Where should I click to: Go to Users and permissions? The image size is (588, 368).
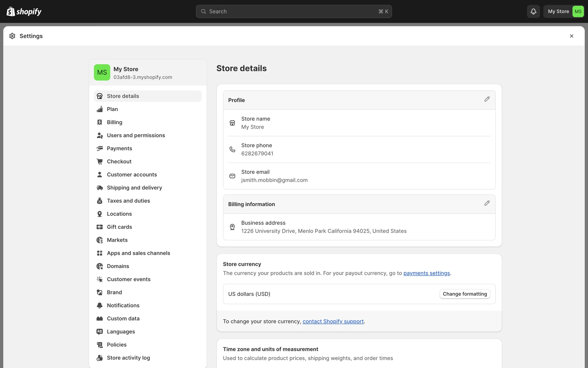tap(136, 135)
